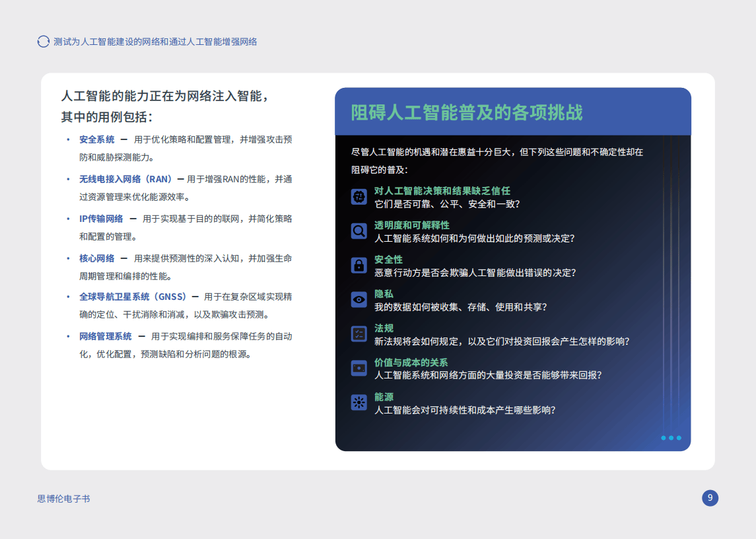
Task: Click the question 人工智能系统和网络方面的大量投资是否能够带来回报？
Action: click(488, 375)
